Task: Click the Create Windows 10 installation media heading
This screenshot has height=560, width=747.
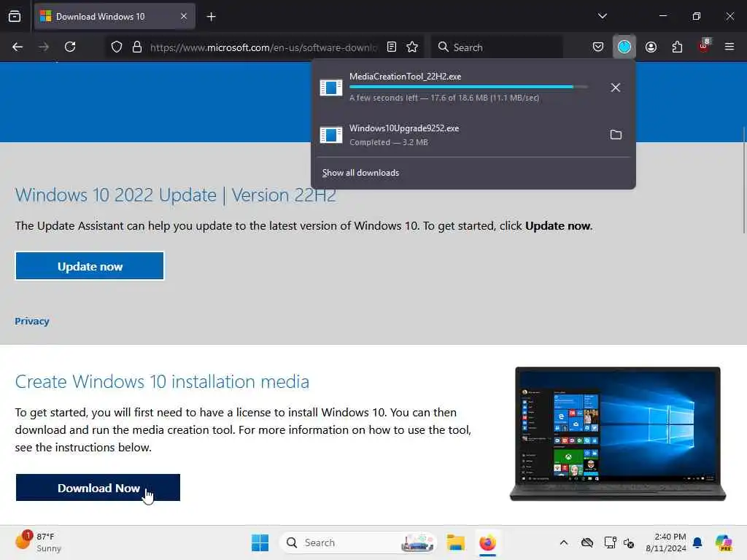Action: coord(162,382)
